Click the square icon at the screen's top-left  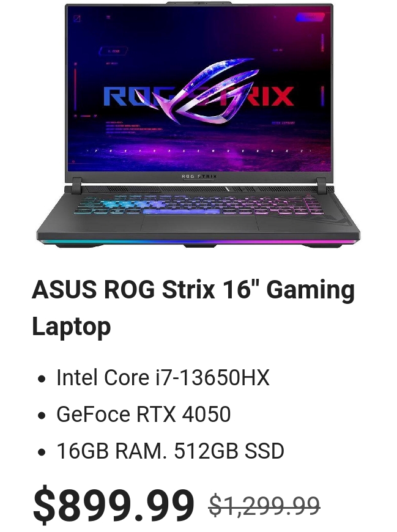[77, 19]
